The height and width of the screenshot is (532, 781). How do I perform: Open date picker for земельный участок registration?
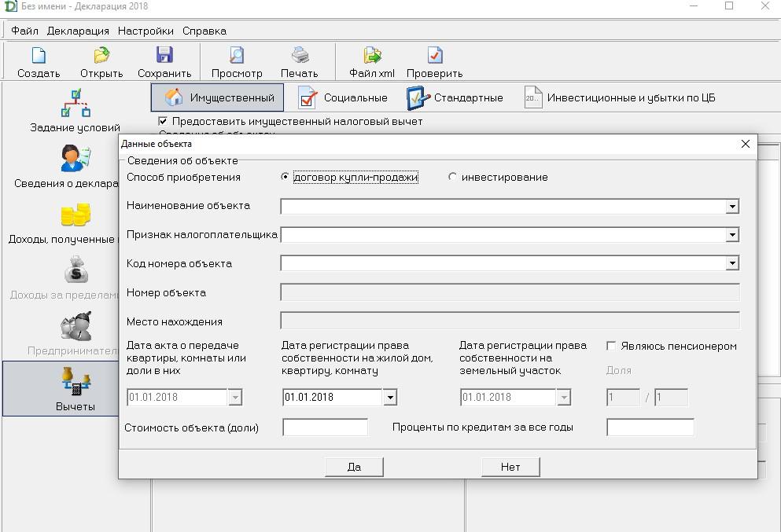[563, 397]
